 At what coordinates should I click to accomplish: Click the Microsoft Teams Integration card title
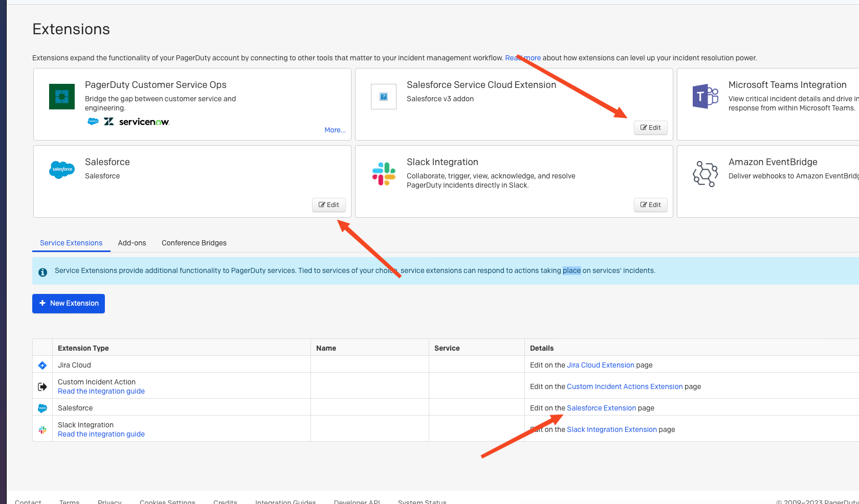click(787, 85)
